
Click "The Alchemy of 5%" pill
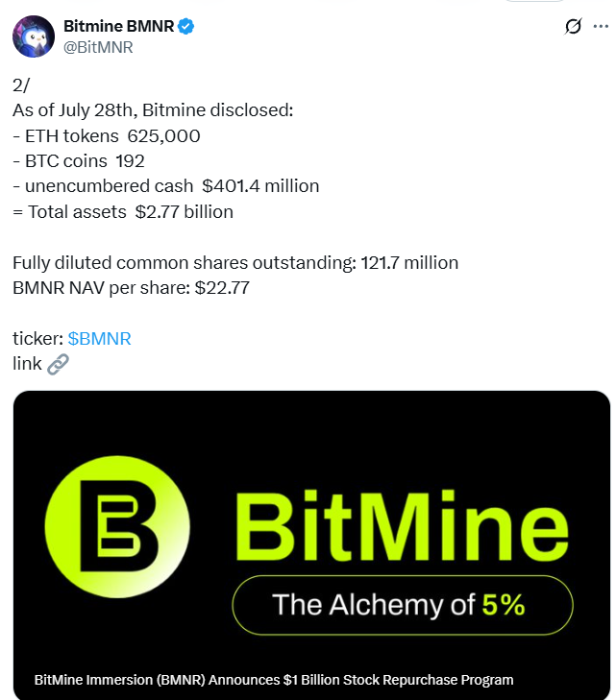click(x=402, y=605)
